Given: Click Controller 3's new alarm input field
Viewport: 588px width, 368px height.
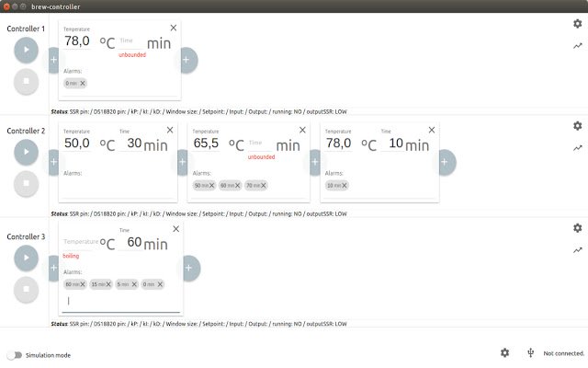Looking at the screenshot, I should (x=120, y=302).
